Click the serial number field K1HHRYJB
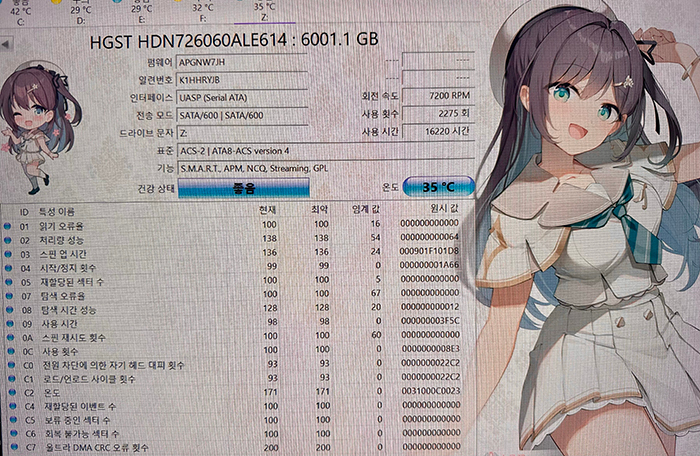This screenshot has width=700, height=456. pos(242,80)
